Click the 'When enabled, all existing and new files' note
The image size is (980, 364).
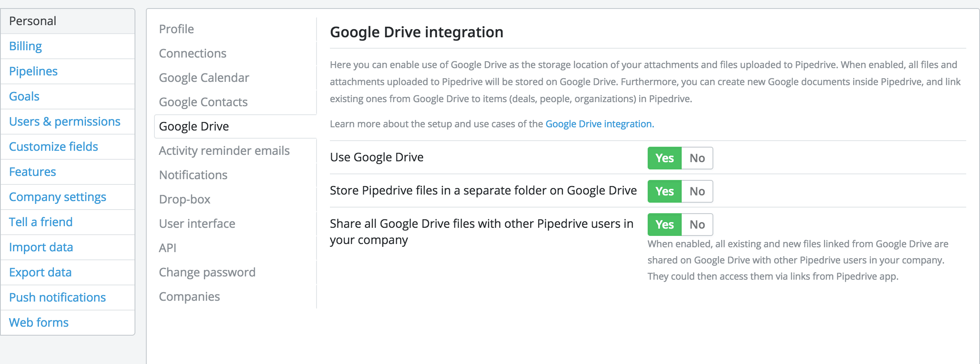tap(798, 260)
